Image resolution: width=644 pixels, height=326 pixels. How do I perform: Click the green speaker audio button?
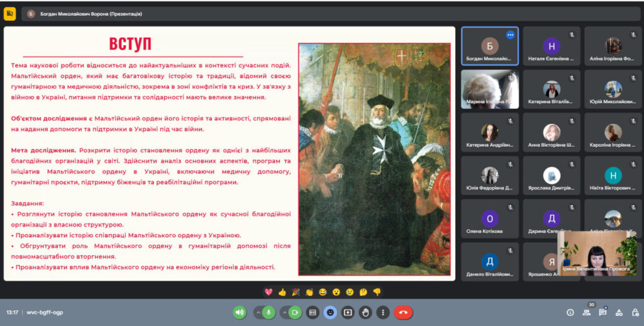(240, 312)
